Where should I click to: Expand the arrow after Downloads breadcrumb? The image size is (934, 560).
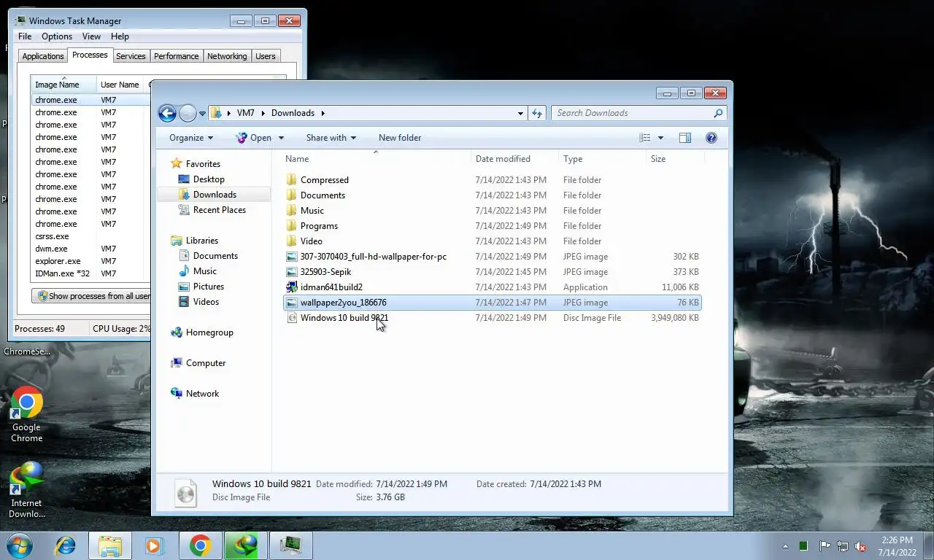(323, 113)
